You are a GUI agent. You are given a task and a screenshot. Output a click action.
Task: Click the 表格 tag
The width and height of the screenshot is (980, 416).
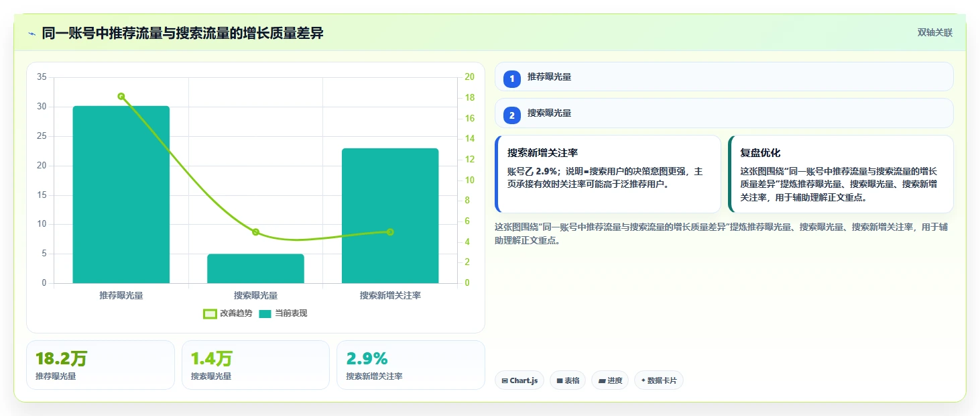[568, 380]
